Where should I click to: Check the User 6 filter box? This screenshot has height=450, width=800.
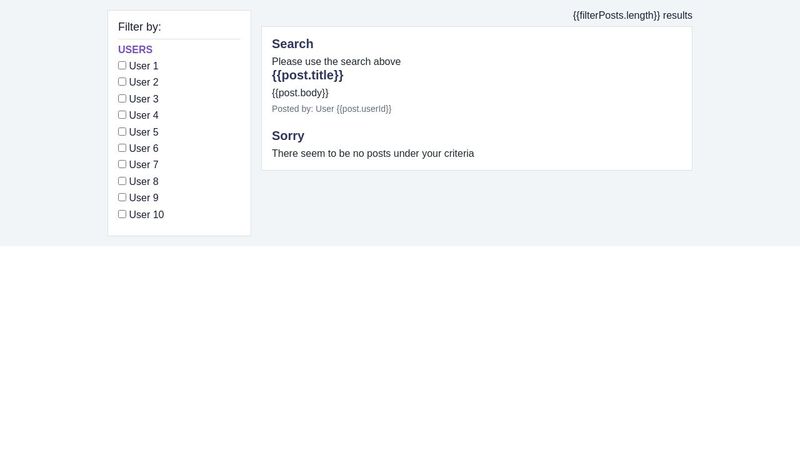(122, 148)
